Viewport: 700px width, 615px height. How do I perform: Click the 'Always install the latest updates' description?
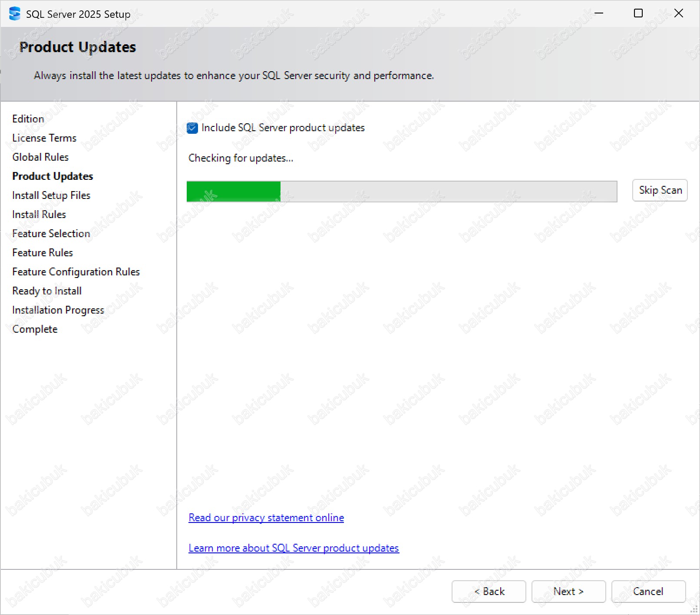point(234,76)
